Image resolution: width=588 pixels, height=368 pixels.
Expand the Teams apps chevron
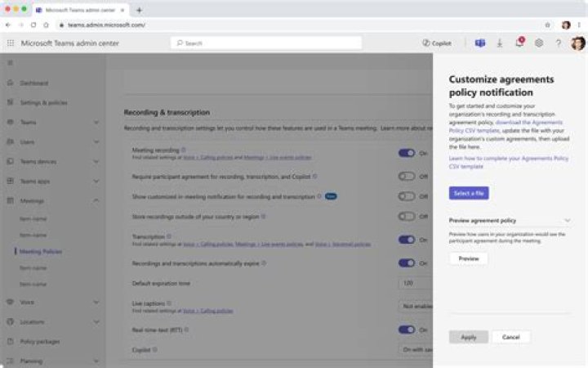click(96, 181)
